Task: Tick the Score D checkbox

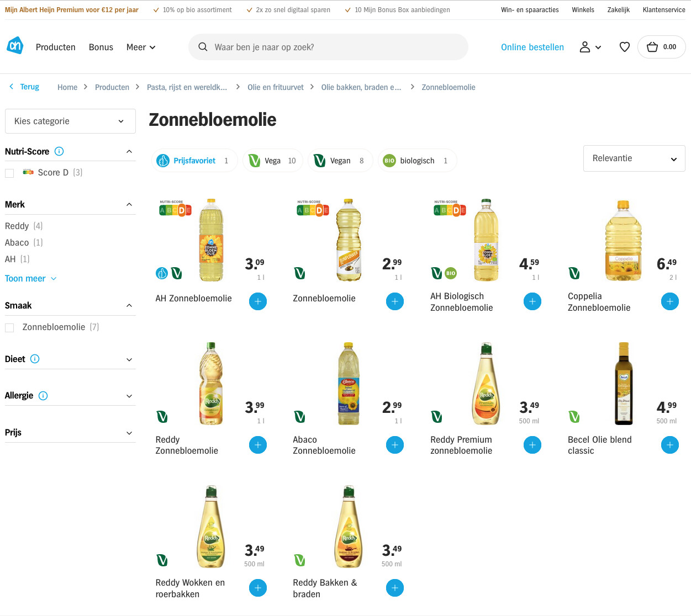Action: tap(9, 173)
